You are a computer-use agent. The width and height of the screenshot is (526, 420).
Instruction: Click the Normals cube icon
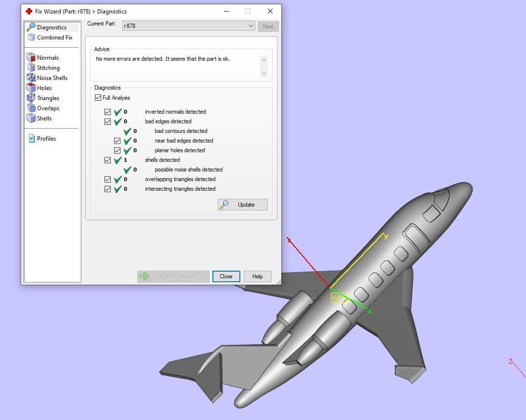pyautogui.click(x=31, y=57)
